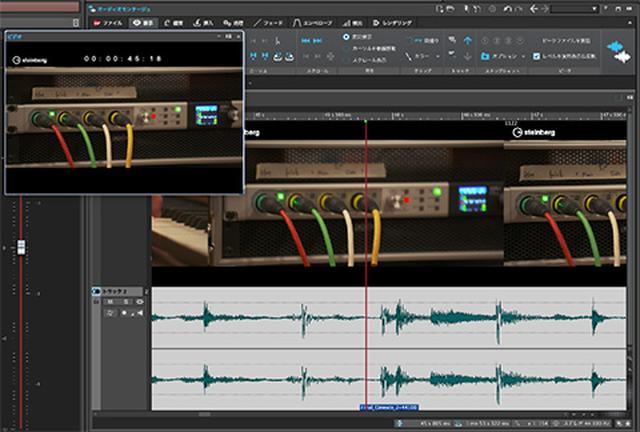
Task: Open the ファイル (File) tab
Action: 107,23
